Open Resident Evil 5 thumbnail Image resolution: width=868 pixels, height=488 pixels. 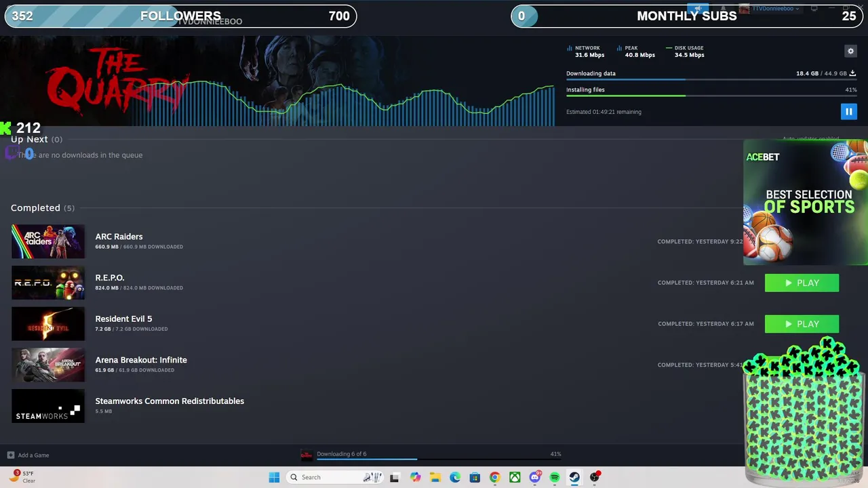coord(48,324)
